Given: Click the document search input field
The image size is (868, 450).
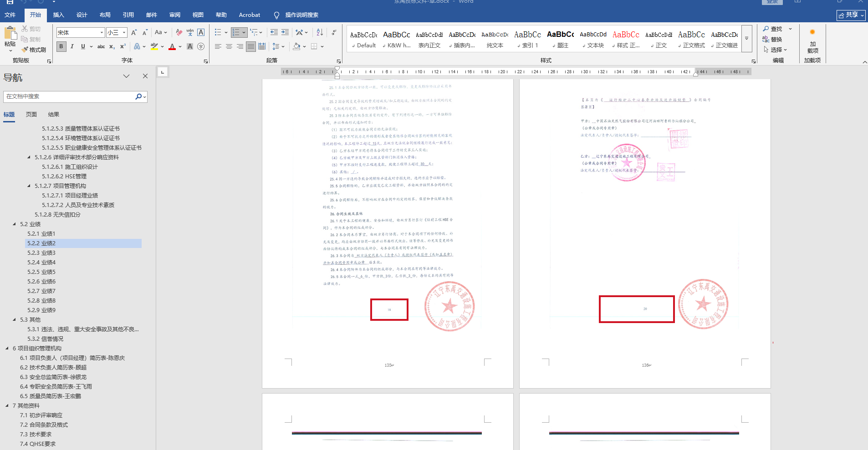Looking at the screenshot, I should click(x=69, y=96).
